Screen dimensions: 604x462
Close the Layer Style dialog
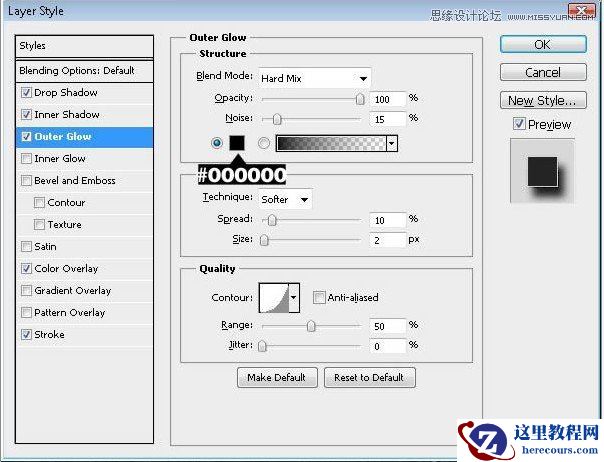click(582, 10)
